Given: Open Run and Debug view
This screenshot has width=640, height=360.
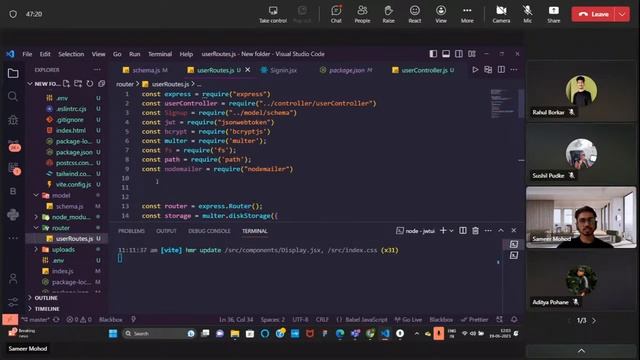Looking at the screenshot, I should tap(13, 120).
